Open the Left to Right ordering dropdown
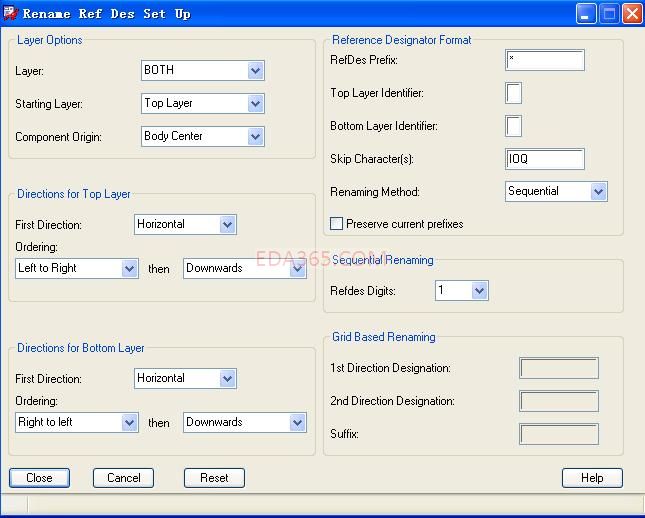Image resolution: width=645 pixels, height=518 pixels. (x=77, y=269)
